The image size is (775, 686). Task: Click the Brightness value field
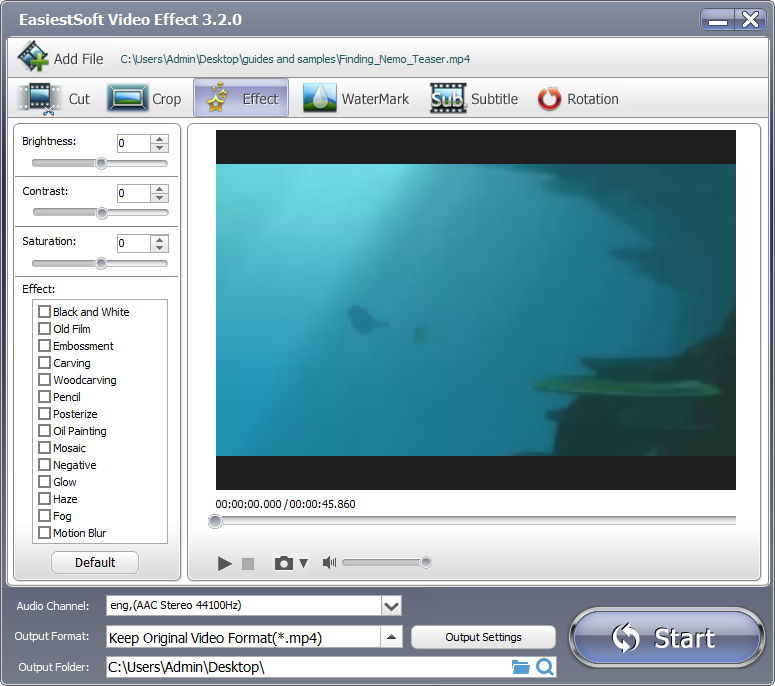(x=133, y=143)
